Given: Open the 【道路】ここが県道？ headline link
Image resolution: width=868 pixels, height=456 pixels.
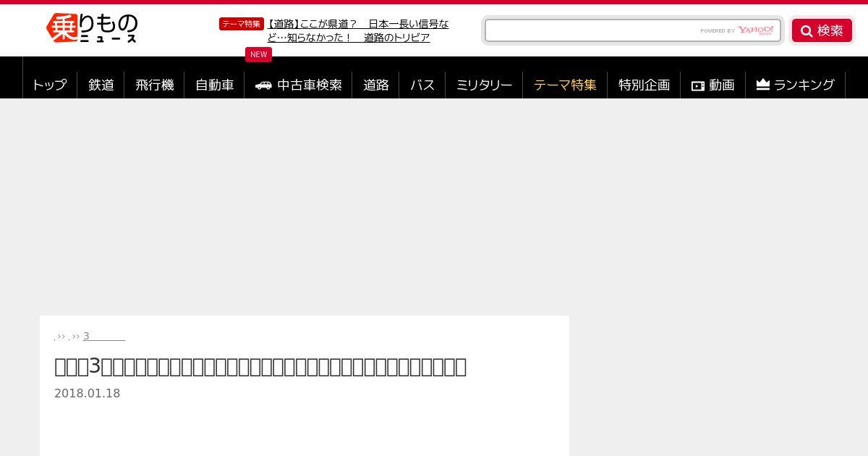Looking at the screenshot, I should [358, 30].
